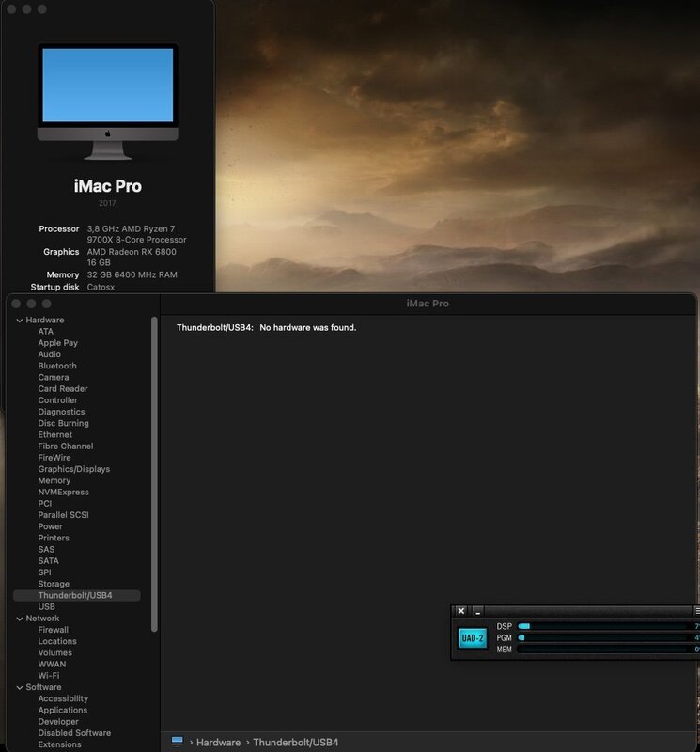This screenshot has height=752, width=700.
Task: Open Card Reader hardware info
Action: (63, 389)
